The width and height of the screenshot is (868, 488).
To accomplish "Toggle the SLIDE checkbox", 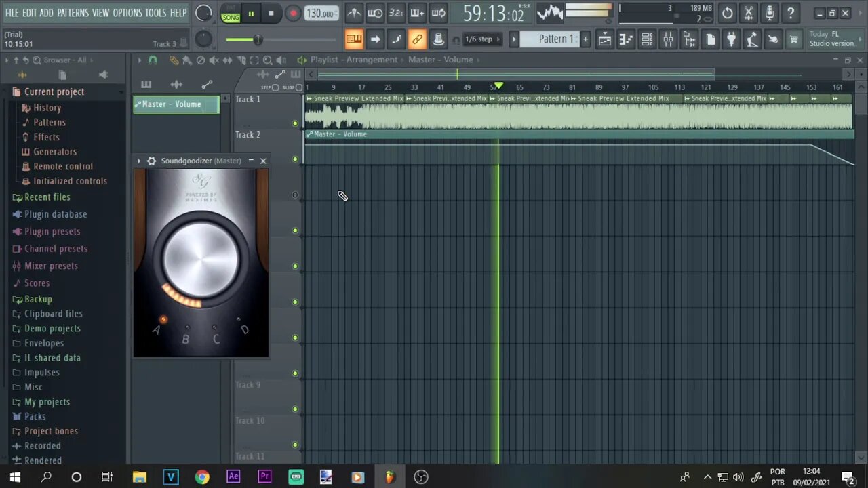I will (x=299, y=87).
